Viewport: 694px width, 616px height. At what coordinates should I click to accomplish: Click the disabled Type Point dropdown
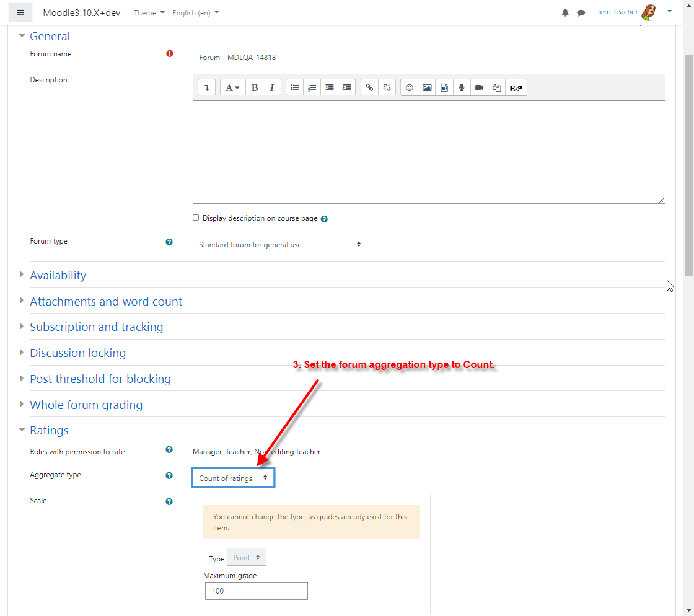tap(247, 557)
